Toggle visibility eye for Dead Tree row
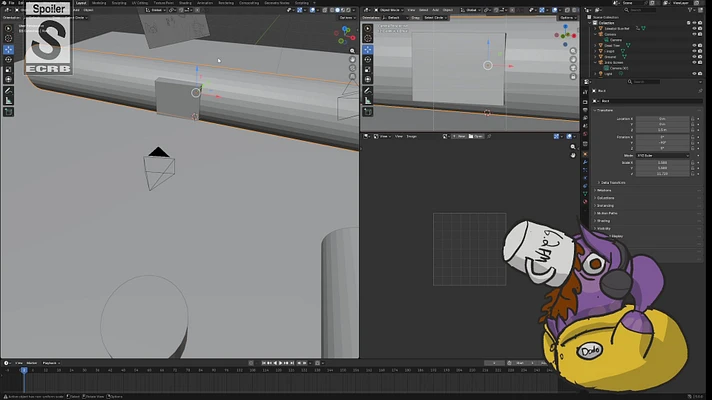The height and width of the screenshot is (400, 712). coord(694,45)
